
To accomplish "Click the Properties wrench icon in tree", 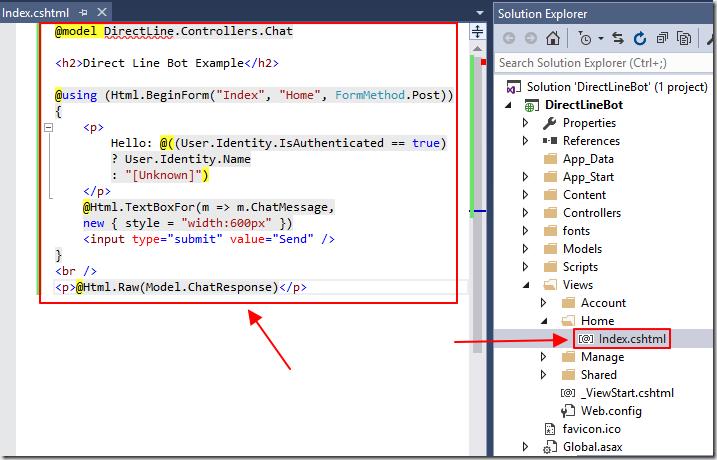I will point(550,123).
